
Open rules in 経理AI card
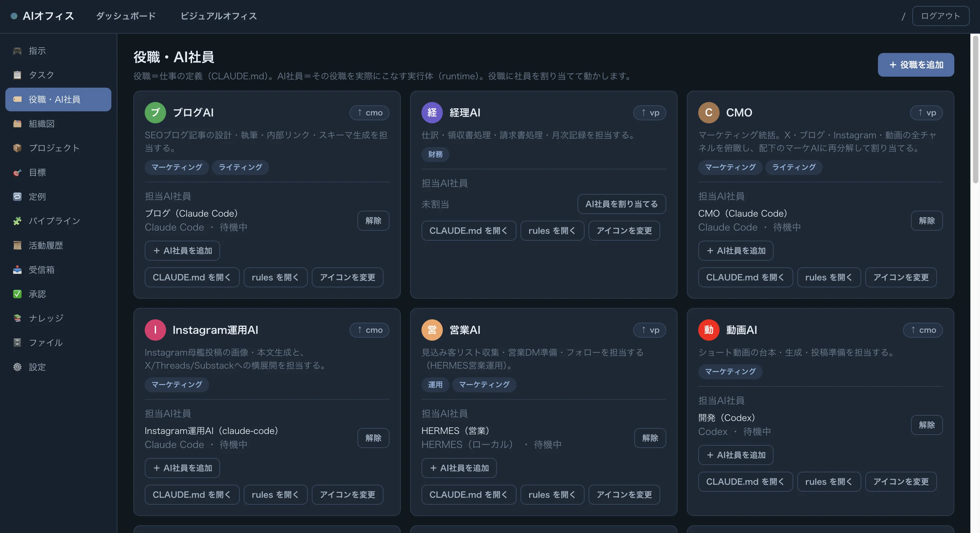552,231
